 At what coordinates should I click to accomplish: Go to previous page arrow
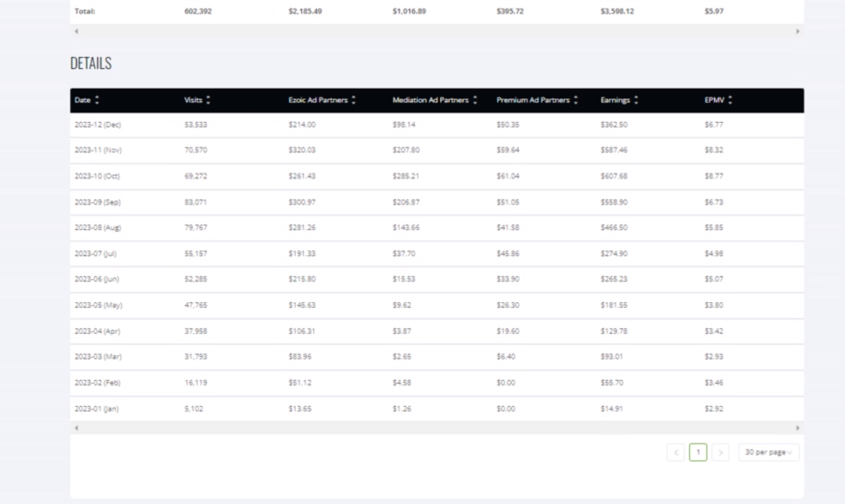click(676, 452)
